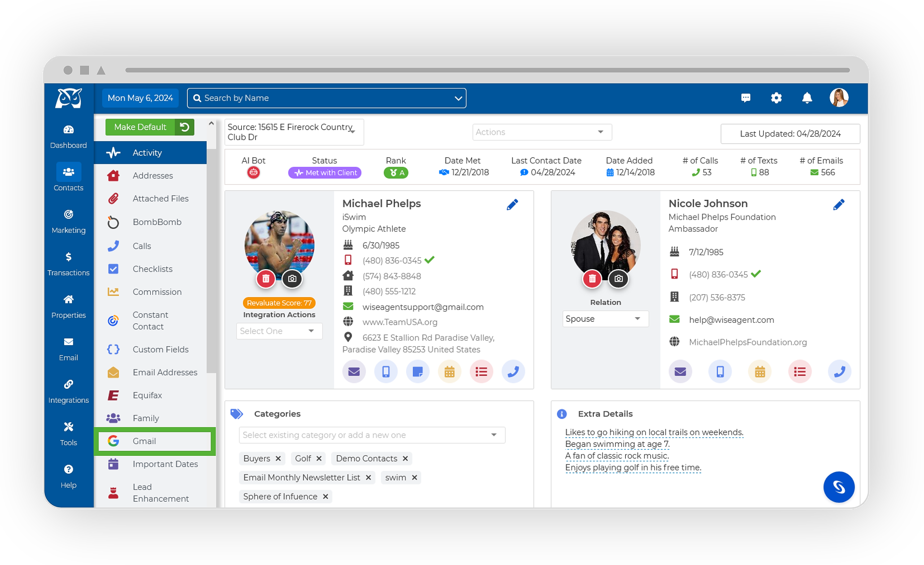Remove the Demo Contacts category tag
Screen dimensions: 924x565
click(x=405, y=458)
